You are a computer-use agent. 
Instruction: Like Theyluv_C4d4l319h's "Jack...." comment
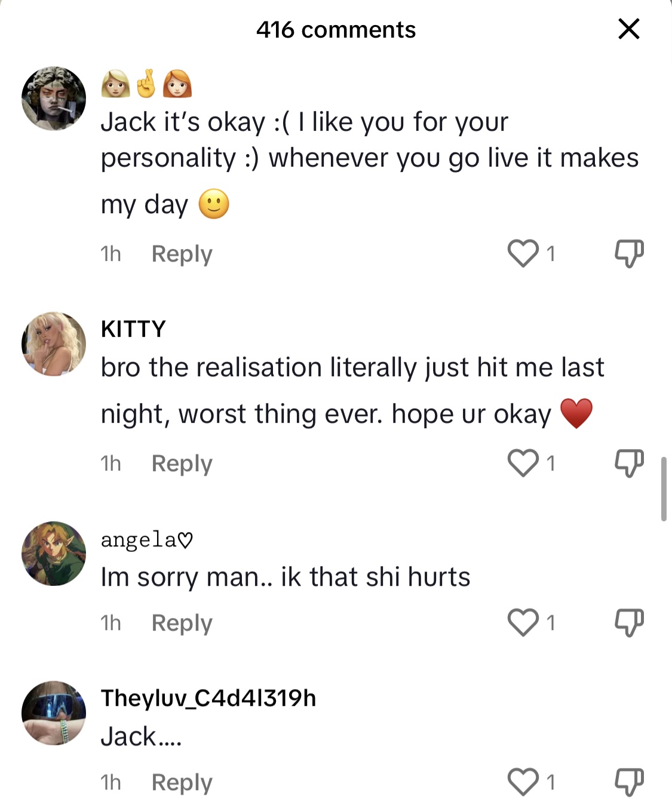point(523,782)
